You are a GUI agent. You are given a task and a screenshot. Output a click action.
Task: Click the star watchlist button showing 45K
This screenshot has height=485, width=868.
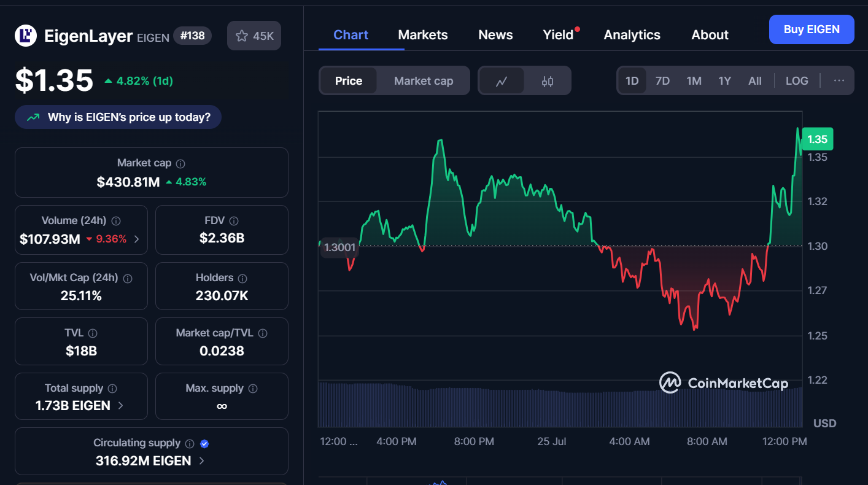254,36
